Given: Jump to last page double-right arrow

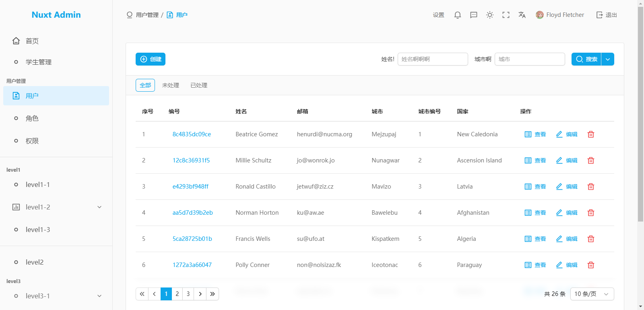Looking at the screenshot, I should pyautogui.click(x=213, y=294).
